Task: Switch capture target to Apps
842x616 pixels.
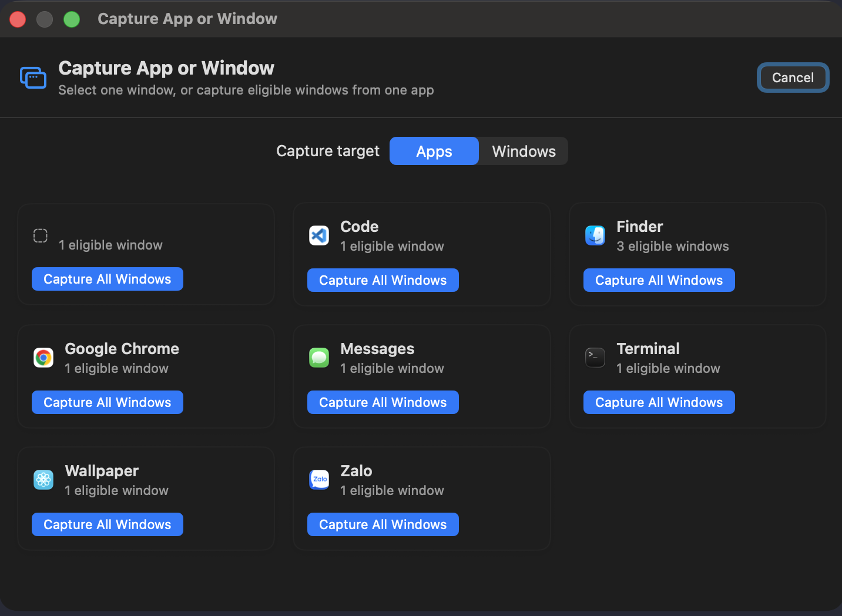Action: point(434,151)
